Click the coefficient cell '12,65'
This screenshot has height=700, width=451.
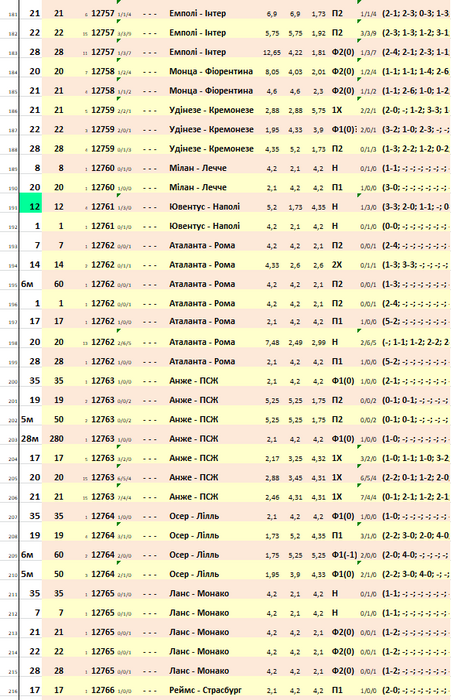[272, 52]
